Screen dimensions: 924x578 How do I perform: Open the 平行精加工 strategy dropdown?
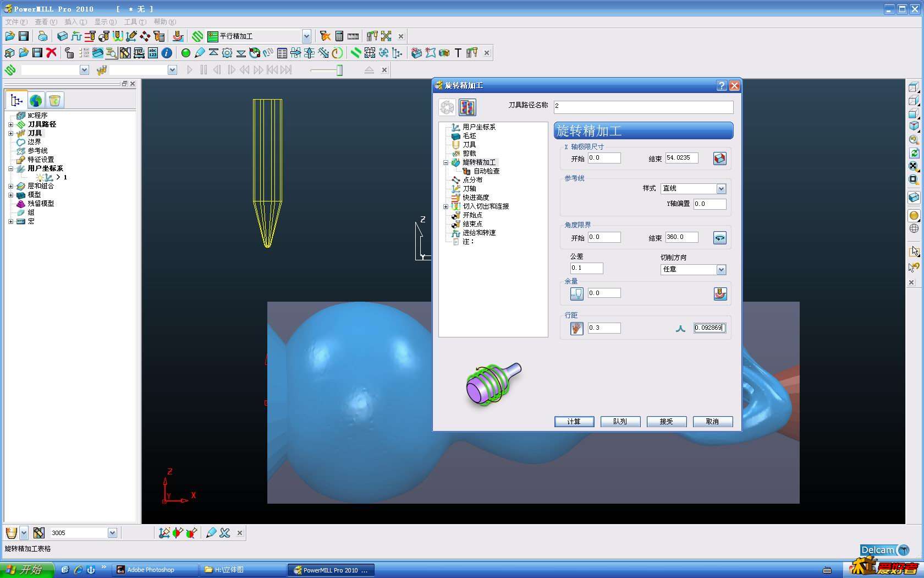coord(306,36)
